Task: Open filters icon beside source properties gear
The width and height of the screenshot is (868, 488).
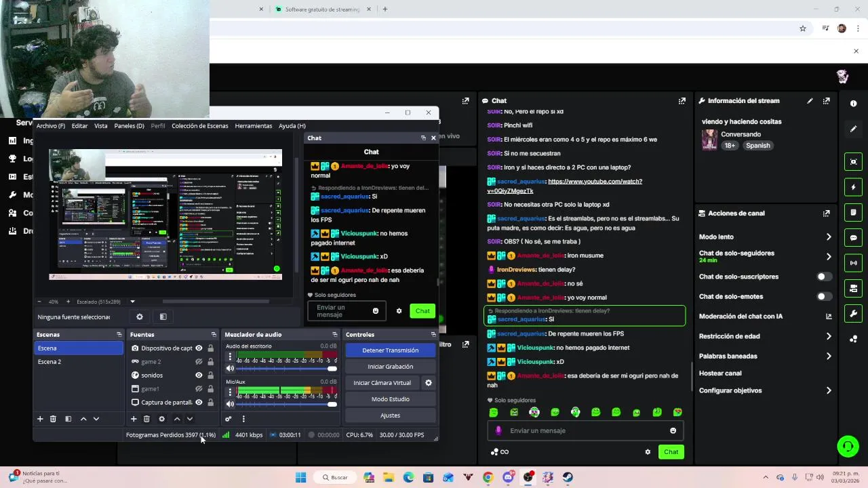Action: pos(163,317)
